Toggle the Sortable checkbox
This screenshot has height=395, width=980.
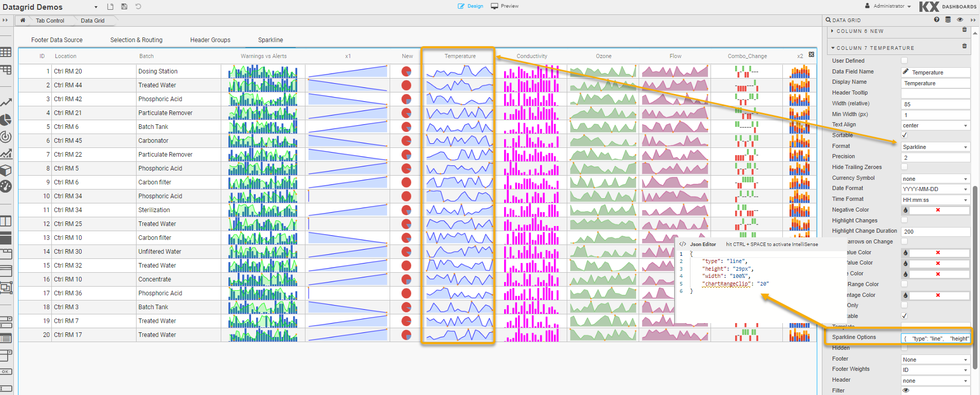(x=905, y=135)
